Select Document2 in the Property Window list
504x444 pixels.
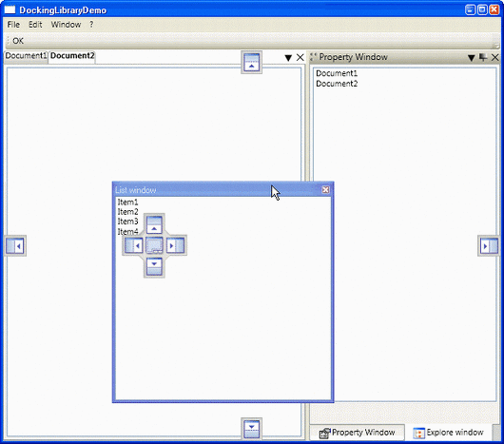[x=337, y=84]
